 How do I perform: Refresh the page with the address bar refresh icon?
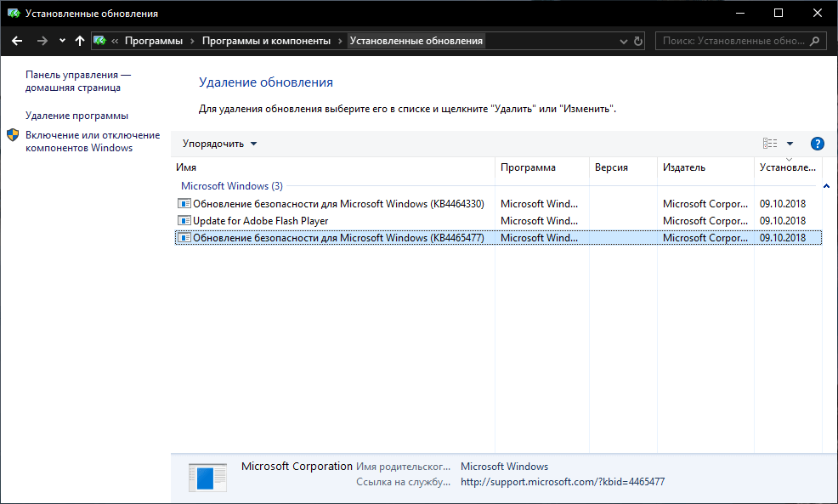coord(637,40)
